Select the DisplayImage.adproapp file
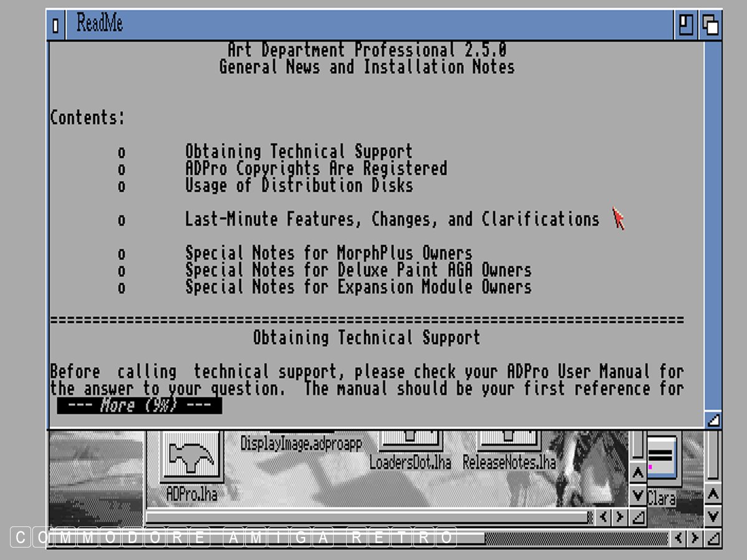Viewport: 747px width, 560px height. point(301,443)
